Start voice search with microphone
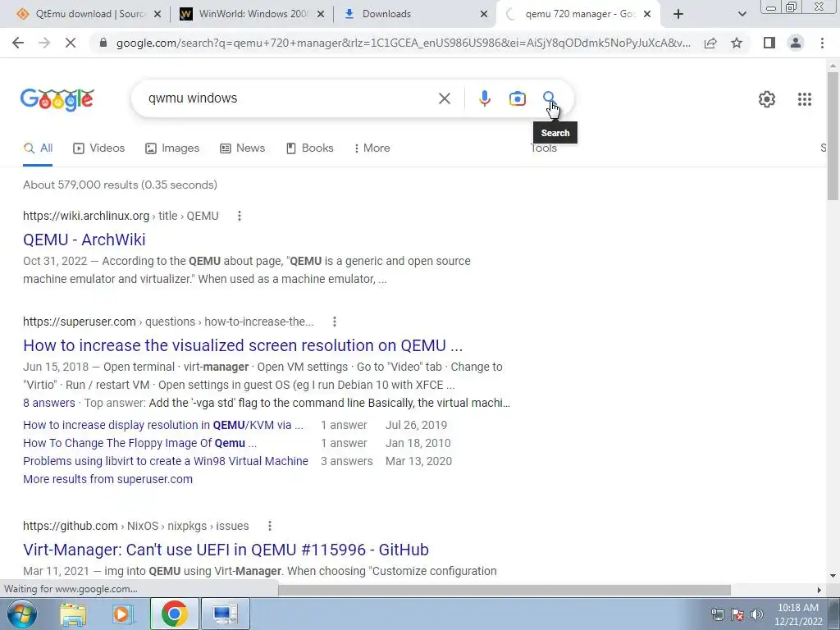Image resolution: width=840 pixels, height=630 pixels. (x=484, y=98)
